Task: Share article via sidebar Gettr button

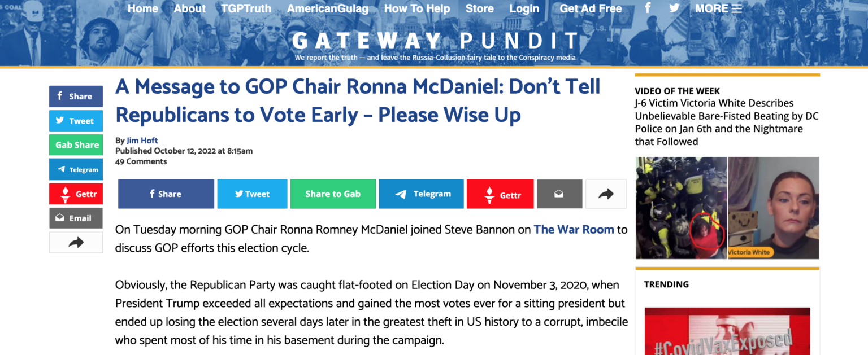Action: (x=76, y=194)
